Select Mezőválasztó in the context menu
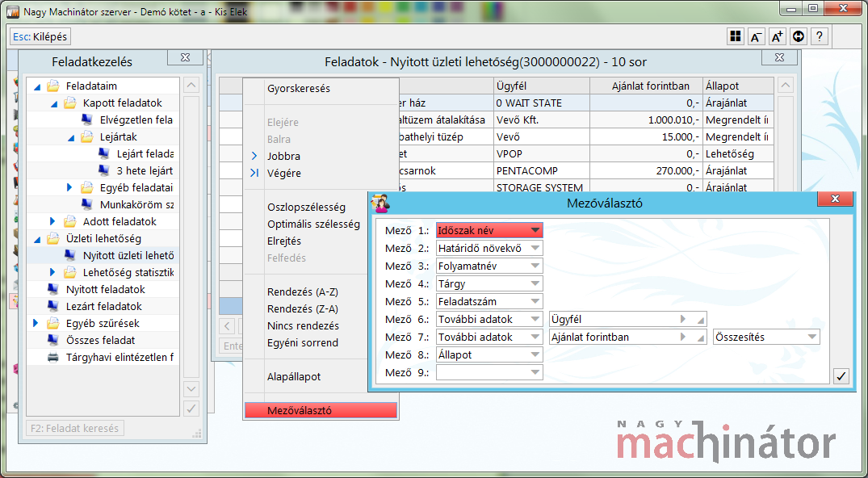The width and height of the screenshot is (868, 478). 320,411
